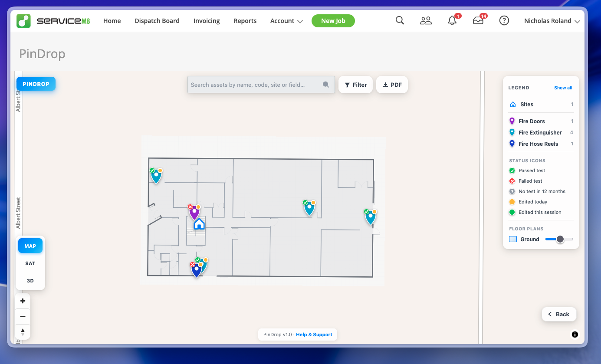601x364 pixels.
Task: Select the fire extinguisher pin by east wall
Action: pos(370,216)
